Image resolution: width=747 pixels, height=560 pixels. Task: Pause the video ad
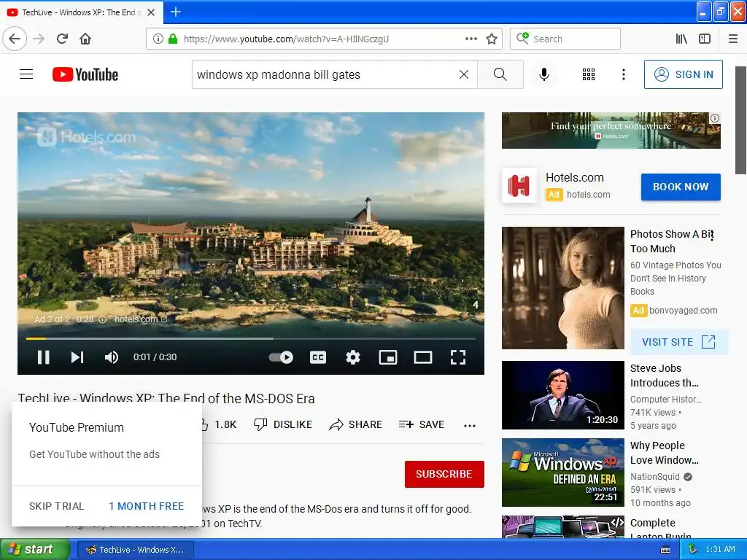(x=43, y=357)
